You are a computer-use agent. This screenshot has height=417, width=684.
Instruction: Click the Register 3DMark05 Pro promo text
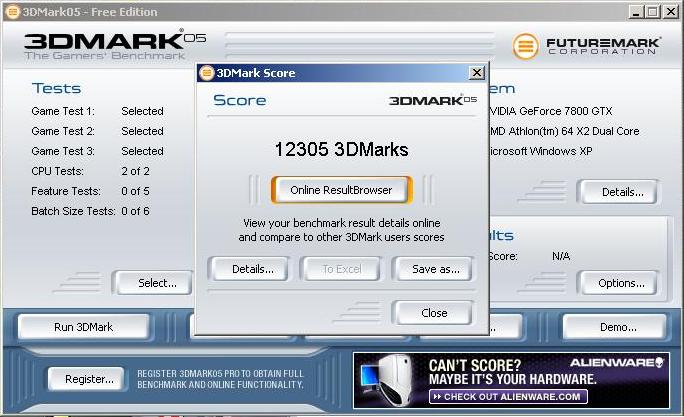[x=220, y=379]
